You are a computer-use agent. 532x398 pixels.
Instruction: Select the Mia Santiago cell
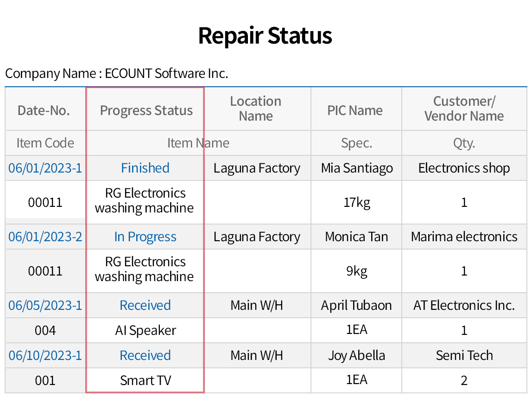pos(357,168)
